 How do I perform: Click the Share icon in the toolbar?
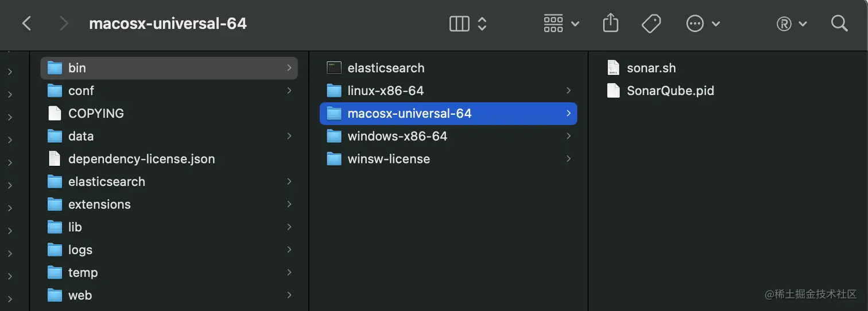(611, 24)
